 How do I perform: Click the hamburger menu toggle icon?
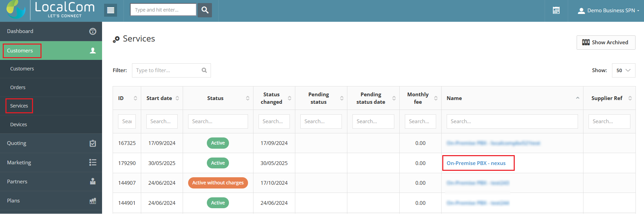pos(111,10)
